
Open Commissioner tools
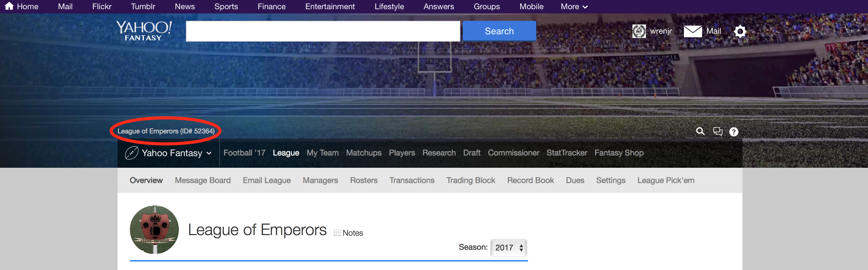click(513, 153)
